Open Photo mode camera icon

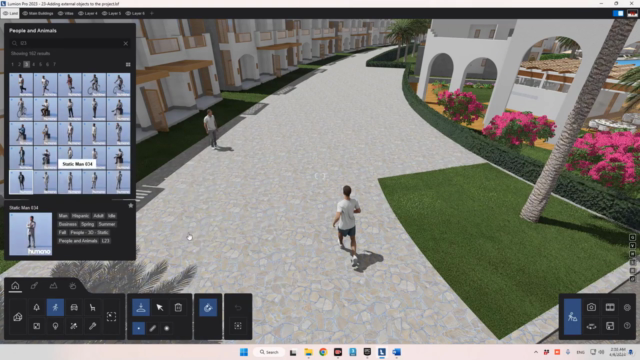click(591, 307)
